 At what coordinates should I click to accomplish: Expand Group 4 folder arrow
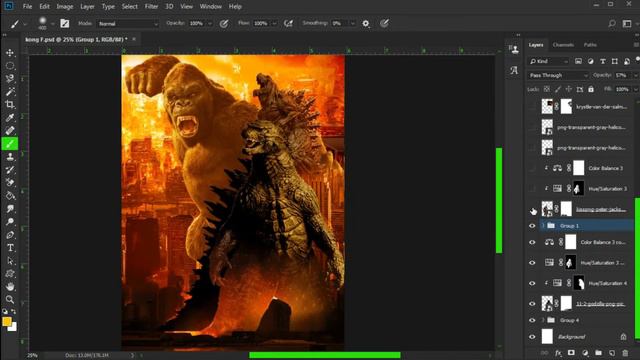point(543,320)
